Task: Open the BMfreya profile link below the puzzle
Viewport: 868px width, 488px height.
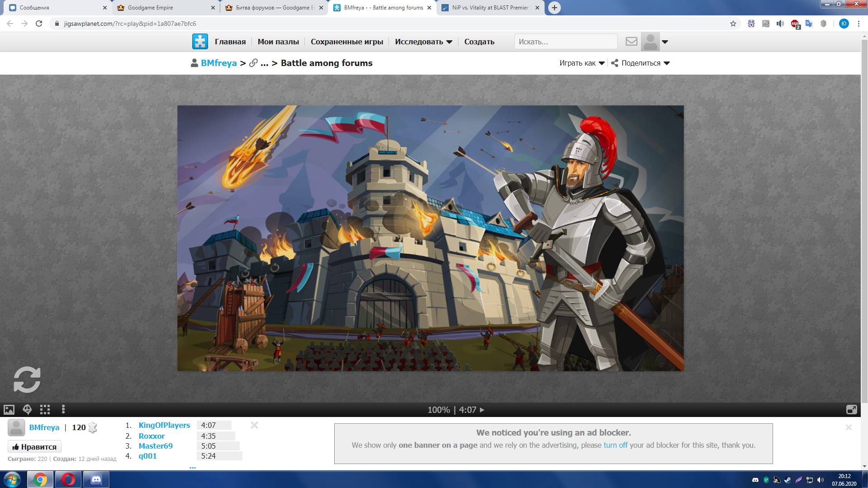Action: tap(44, 427)
